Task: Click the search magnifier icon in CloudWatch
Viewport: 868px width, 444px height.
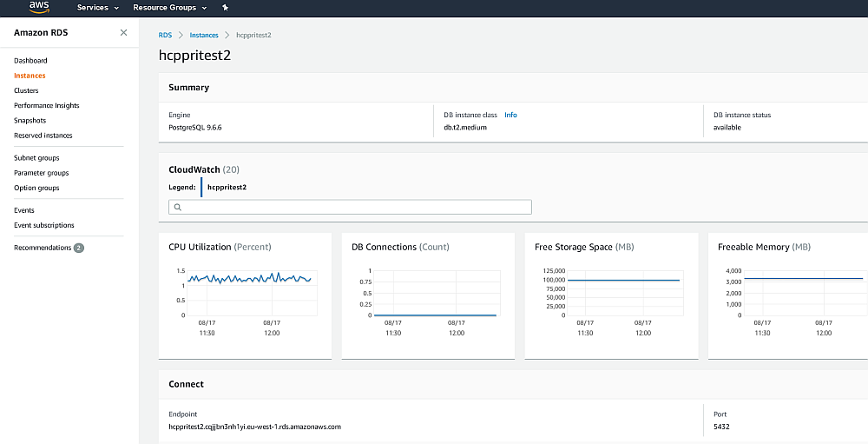Action: [x=178, y=208]
